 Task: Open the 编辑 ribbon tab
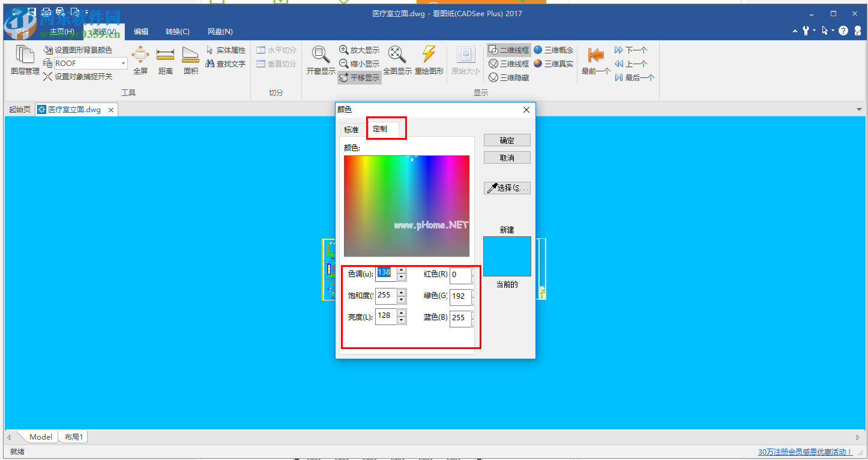coord(141,32)
